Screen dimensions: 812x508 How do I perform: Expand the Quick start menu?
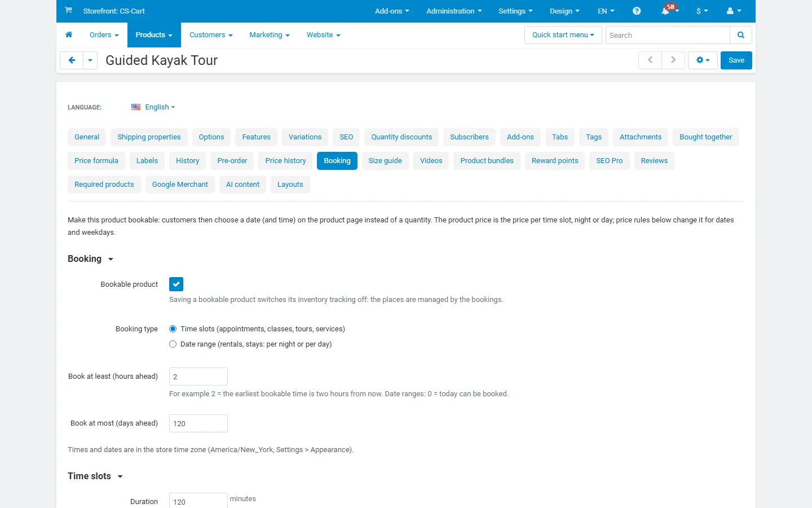pyautogui.click(x=563, y=35)
